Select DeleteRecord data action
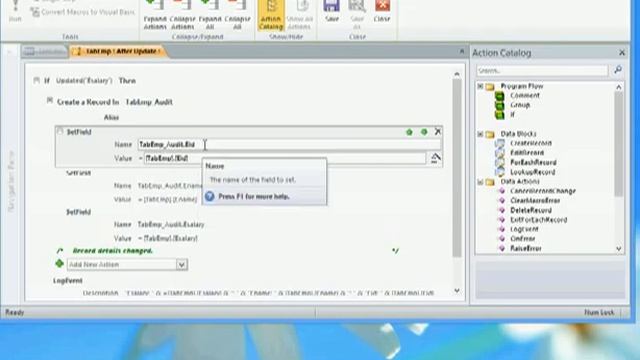Screen dimensions: 640x360 531,211
